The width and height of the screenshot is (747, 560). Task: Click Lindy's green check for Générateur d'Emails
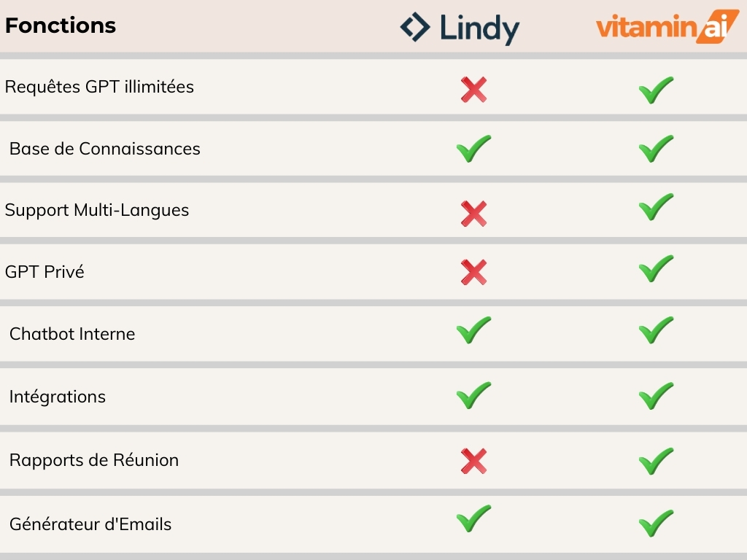(x=473, y=518)
